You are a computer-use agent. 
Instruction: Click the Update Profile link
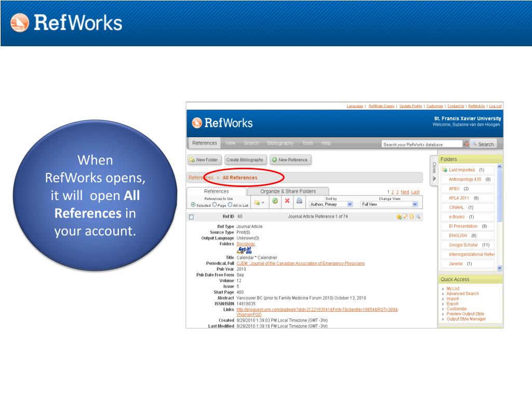point(410,106)
